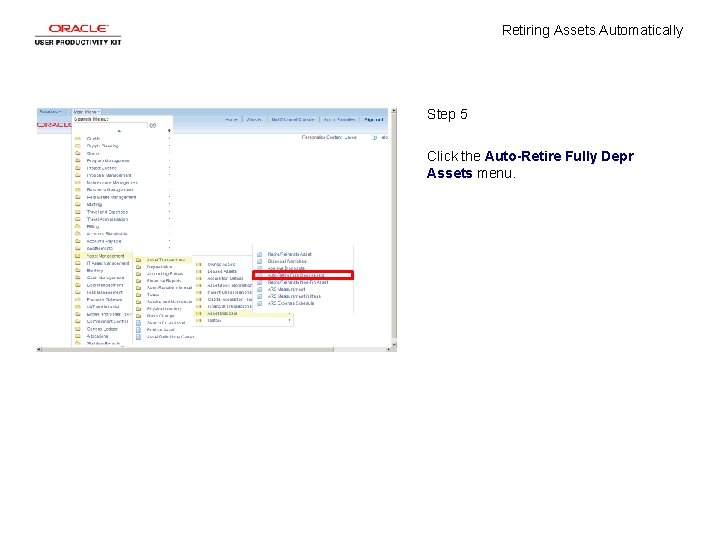Click the menu sort order icon

click(169, 131)
